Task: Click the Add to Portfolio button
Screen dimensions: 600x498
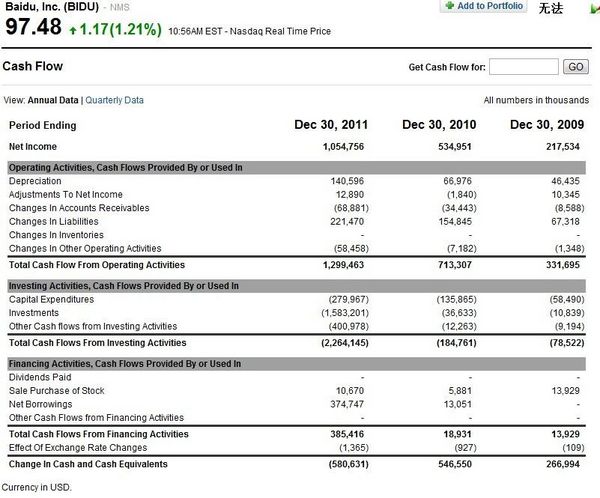Action: 483,6
